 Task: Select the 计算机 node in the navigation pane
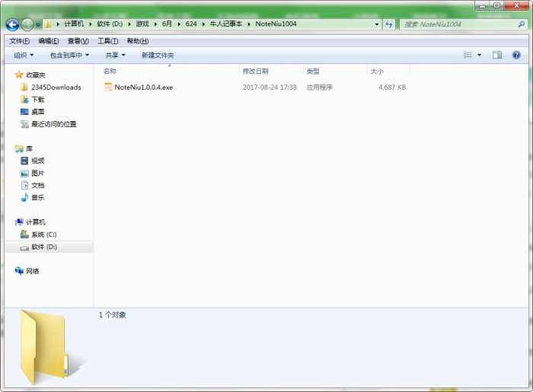[35, 222]
